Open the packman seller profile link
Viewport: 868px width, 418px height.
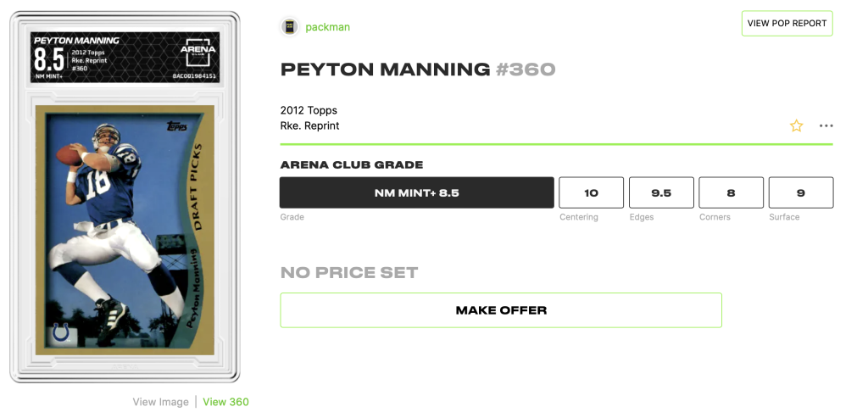(328, 27)
